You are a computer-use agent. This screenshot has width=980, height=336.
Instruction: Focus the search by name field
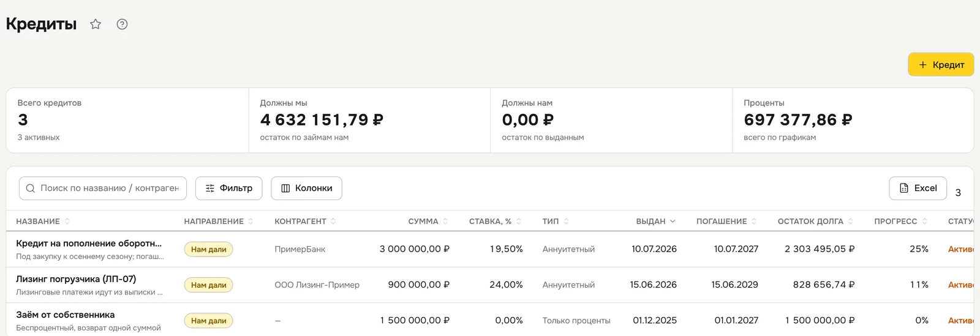tap(102, 189)
